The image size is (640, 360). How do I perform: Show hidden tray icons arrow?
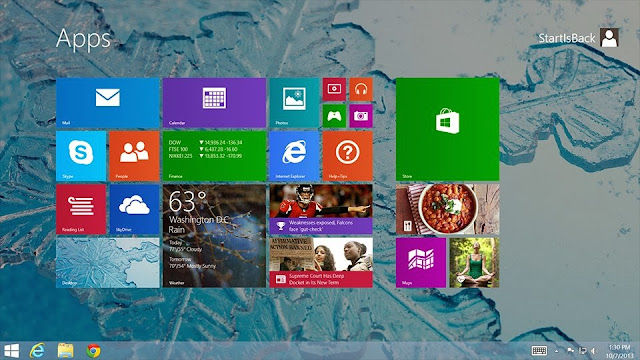point(556,351)
